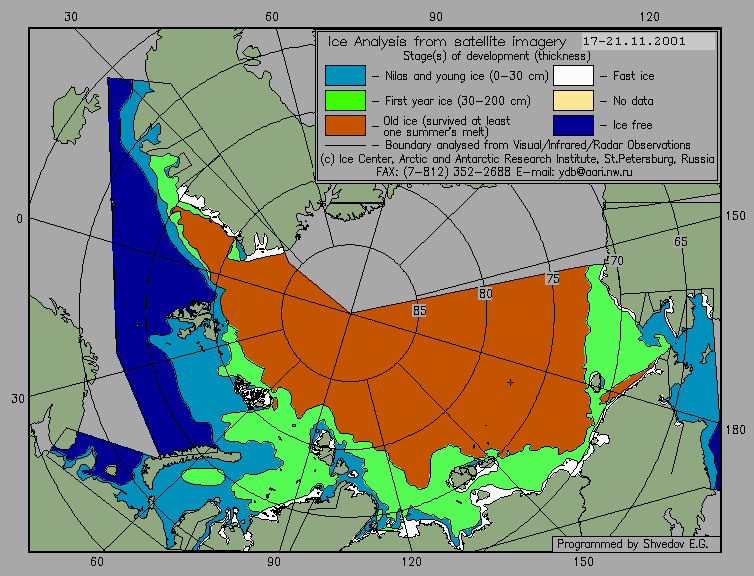
Task: Click the 'No data' legend label
Action: pyautogui.click(x=633, y=101)
